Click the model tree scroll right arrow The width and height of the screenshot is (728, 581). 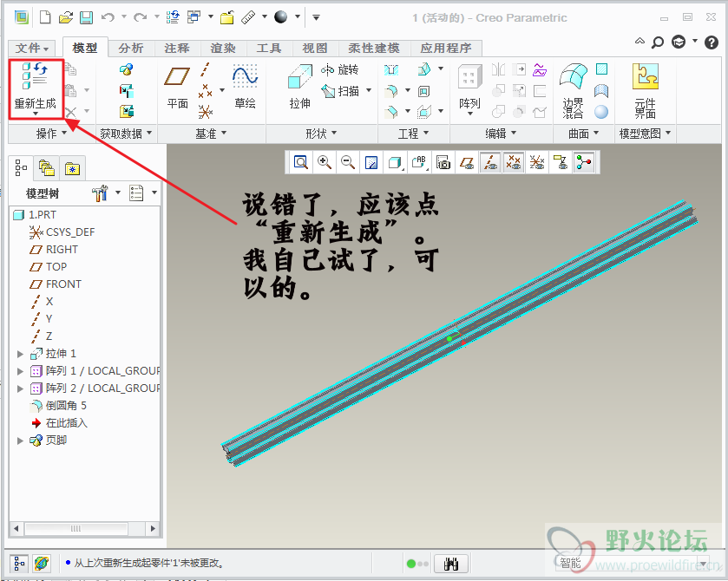pos(153,529)
